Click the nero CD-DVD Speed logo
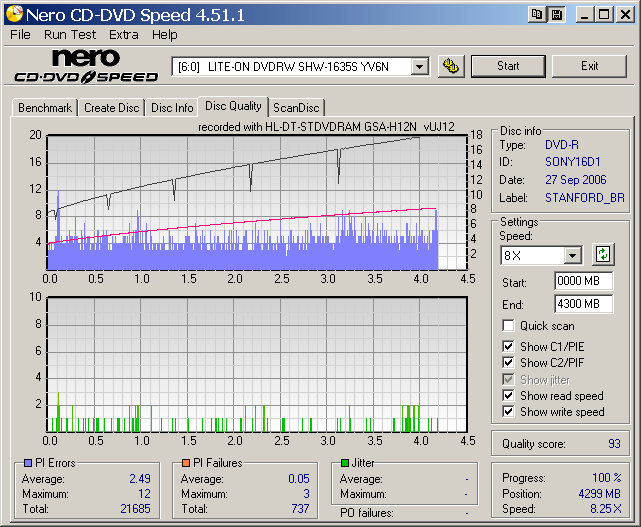641x527 pixels. (x=86, y=66)
